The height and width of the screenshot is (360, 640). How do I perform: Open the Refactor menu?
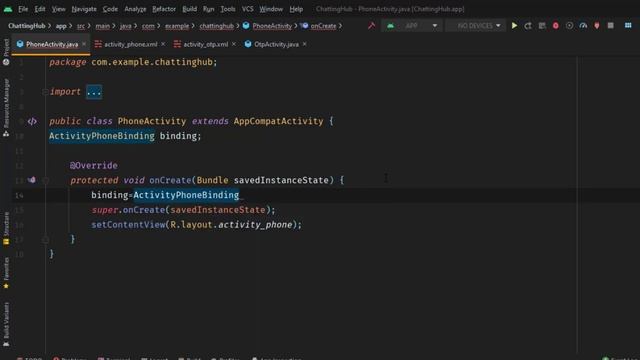(164, 9)
